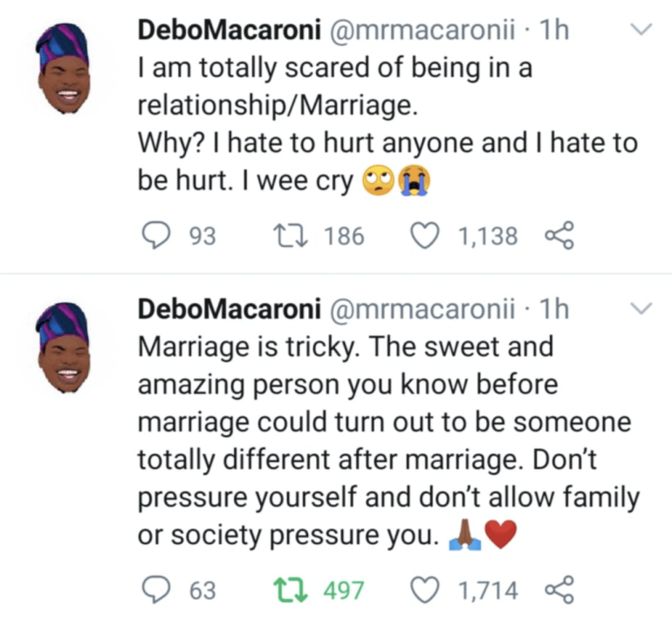The width and height of the screenshot is (672, 621).
Task: Share the 'Marriage is tricky' tweet
Action: [x=559, y=591]
